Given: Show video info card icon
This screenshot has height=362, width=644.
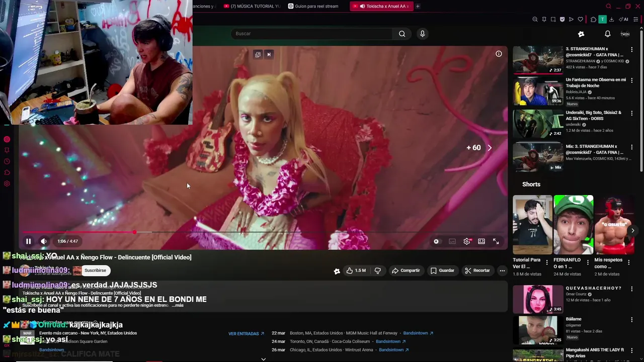Looking at the screenshot, I should [499, 54].
